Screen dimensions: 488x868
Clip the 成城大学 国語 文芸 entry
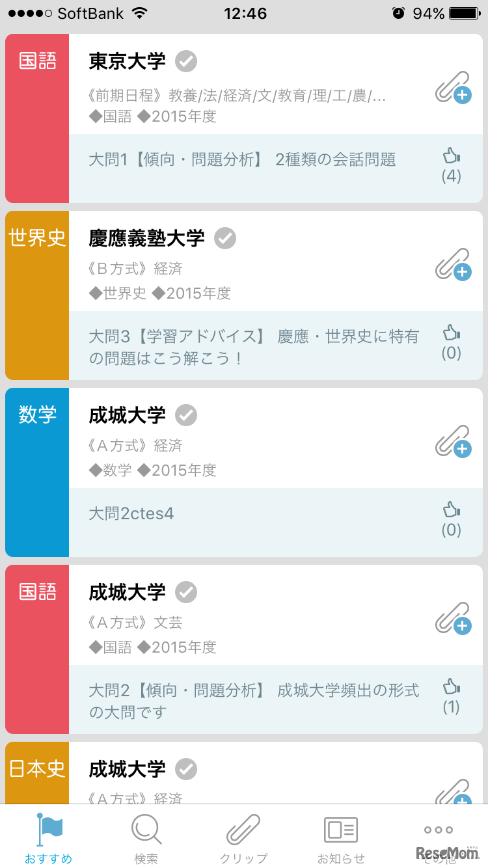pyautogui.click(x=453, y=619)
